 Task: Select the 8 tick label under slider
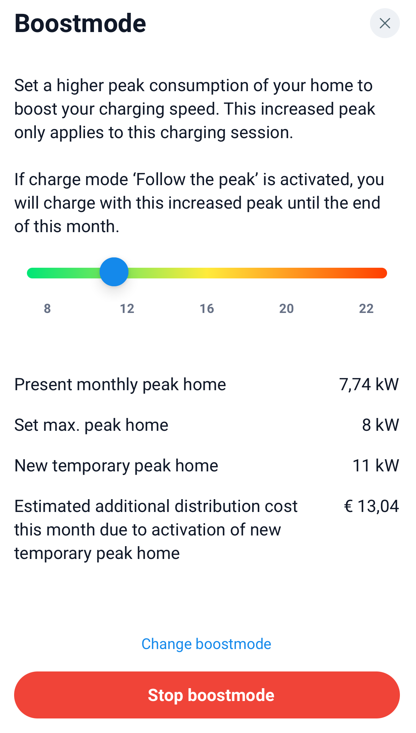(x=47, y=309)
